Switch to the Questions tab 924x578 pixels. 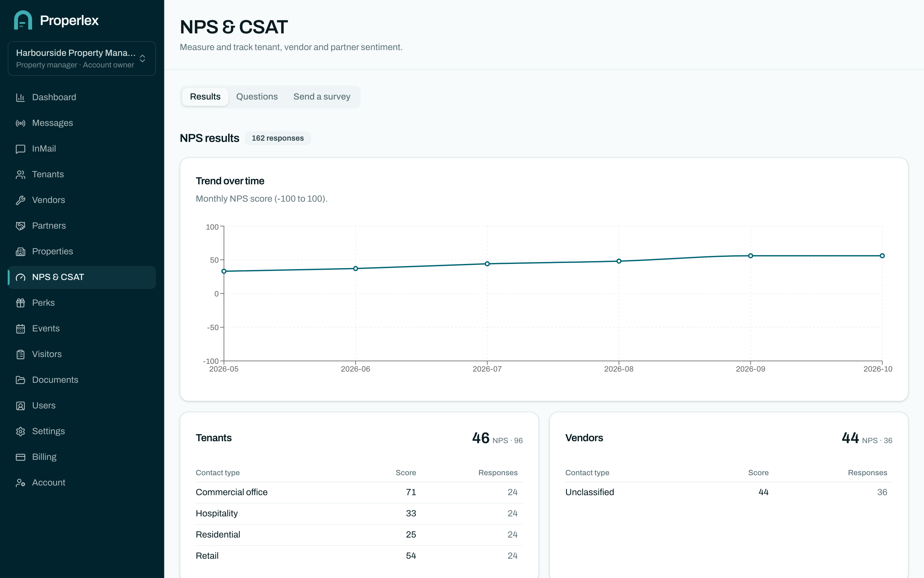(x=257, y=97)
